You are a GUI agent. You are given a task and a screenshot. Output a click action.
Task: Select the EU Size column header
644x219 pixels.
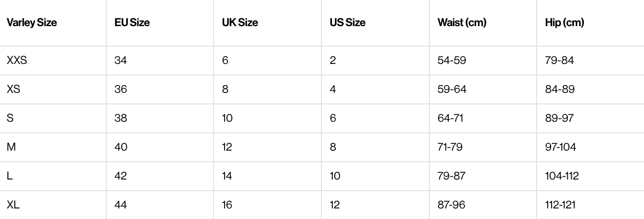pyautogui.click(x=132, y=23)
